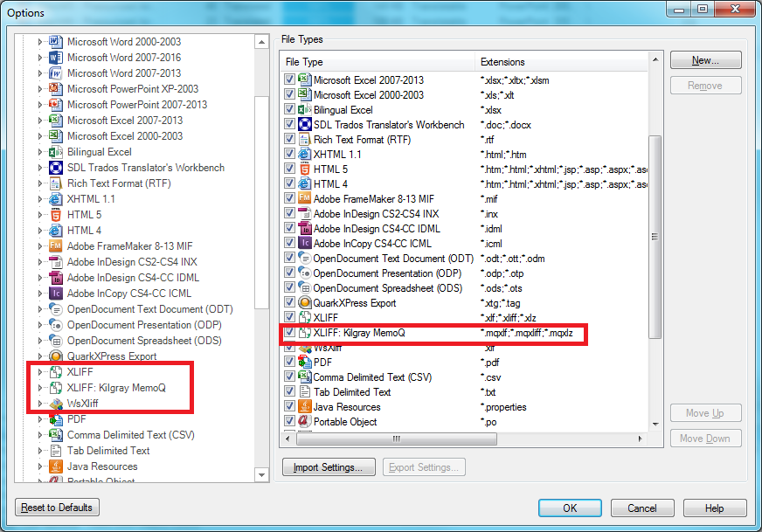Select the XHTML 1.1 icon in file list
The width and height of the screenshot is (762, 532).
point(305,154)
